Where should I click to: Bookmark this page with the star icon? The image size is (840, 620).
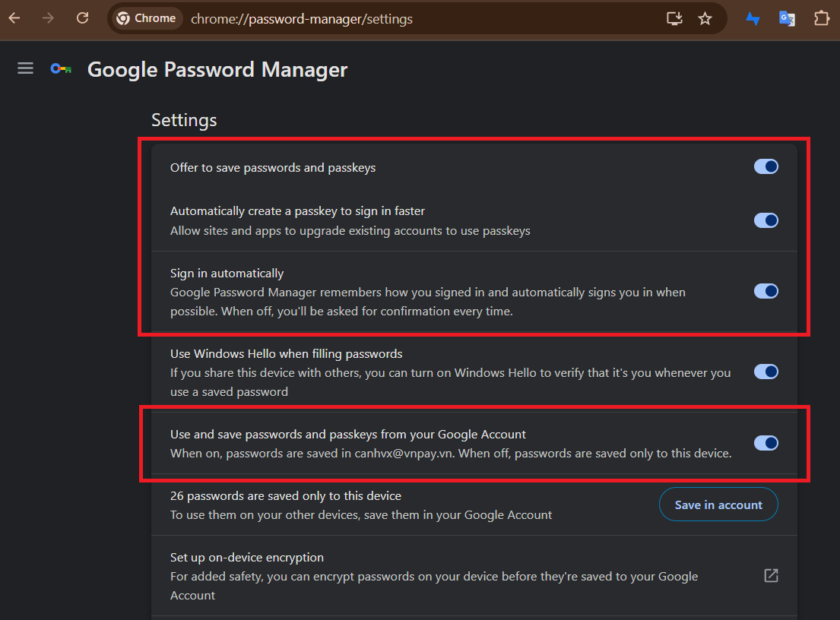(x=705, y=18)
